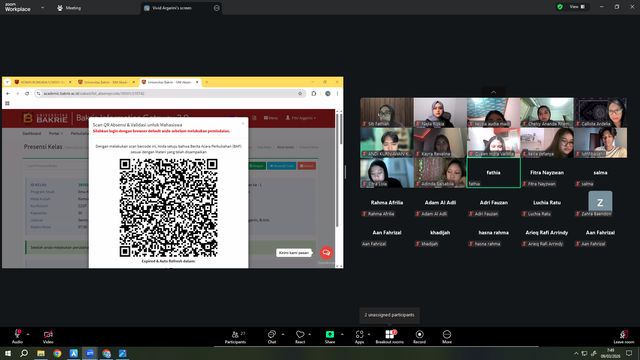Select Siti Fathiah's video tile
The width and height of the screenshot is (640, 360).
[387, 112]
